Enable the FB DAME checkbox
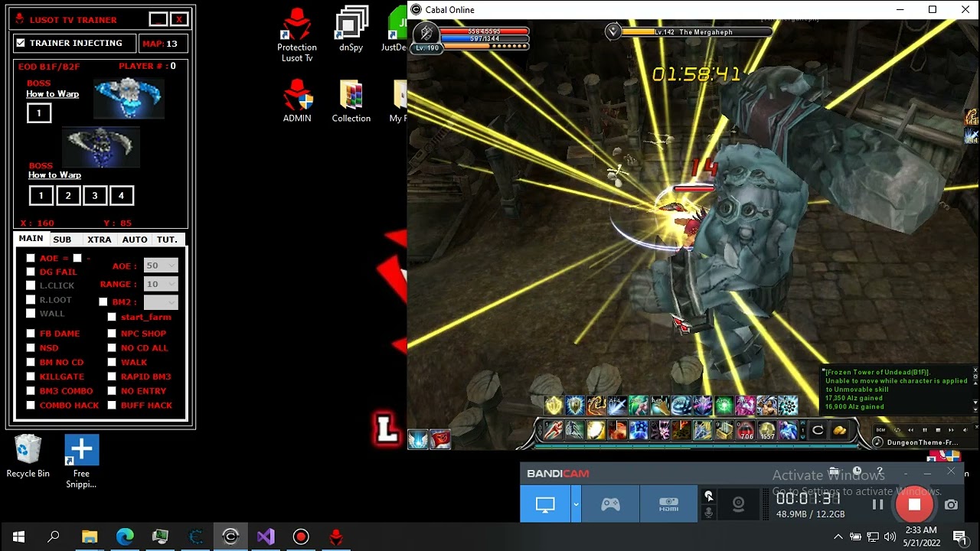 click(31, 334)
